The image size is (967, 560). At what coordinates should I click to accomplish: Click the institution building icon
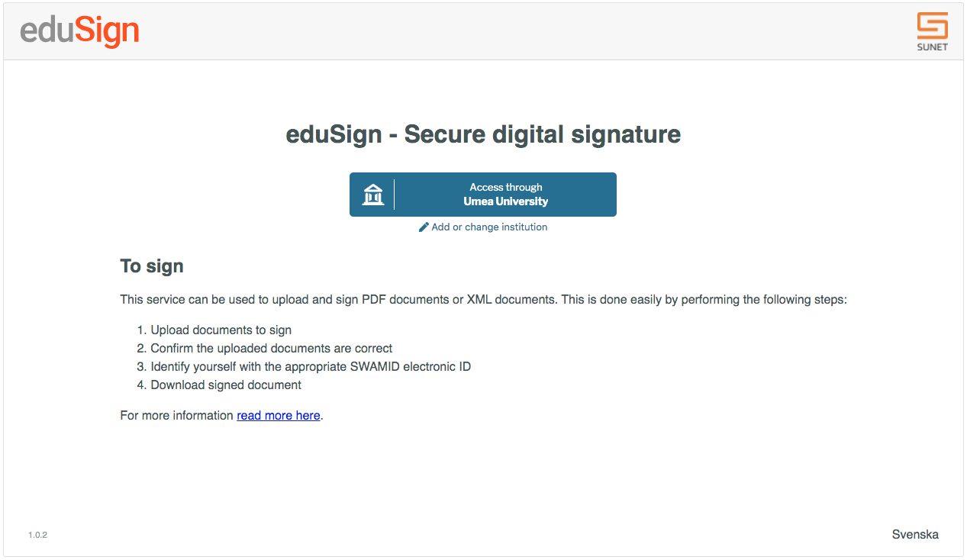pyautogui.click(x=372, y=195)
